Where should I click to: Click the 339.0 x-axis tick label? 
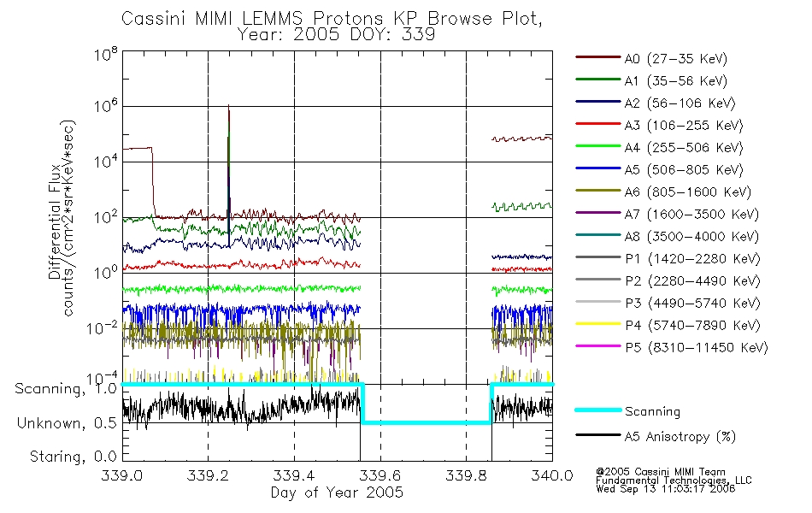(122, 475)
